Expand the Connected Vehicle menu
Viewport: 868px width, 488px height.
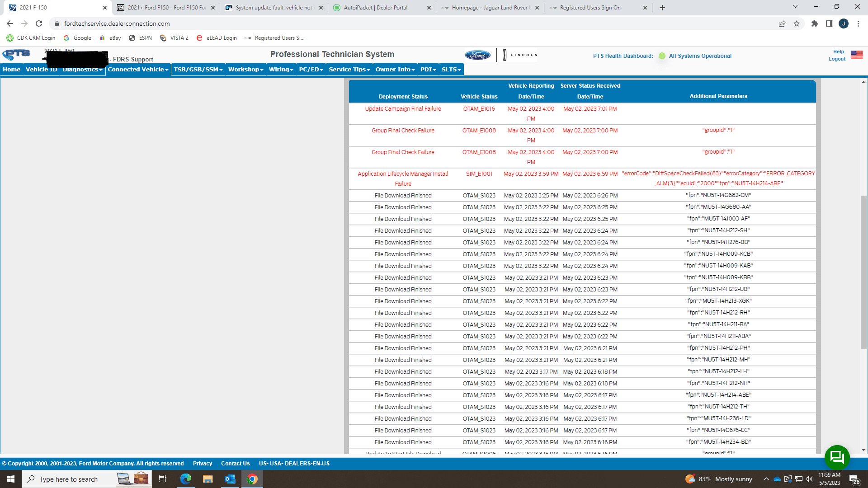tap(138, 70)
